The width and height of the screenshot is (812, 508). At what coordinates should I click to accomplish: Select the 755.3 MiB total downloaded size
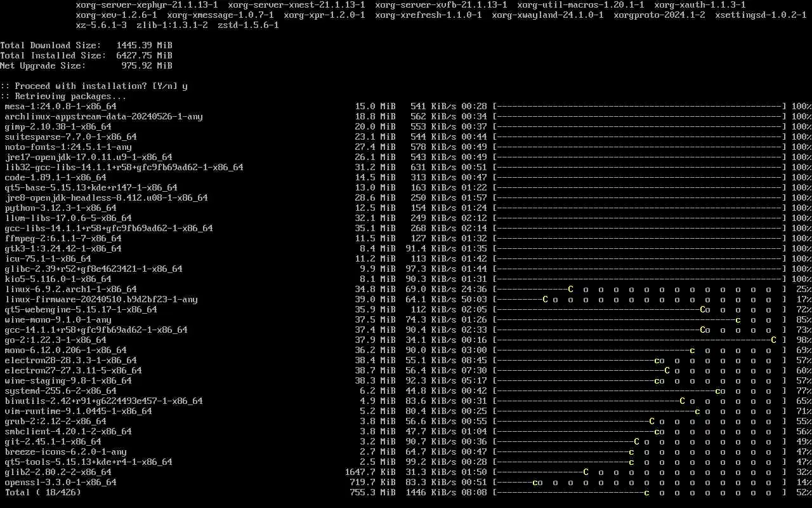coord(372,493)
